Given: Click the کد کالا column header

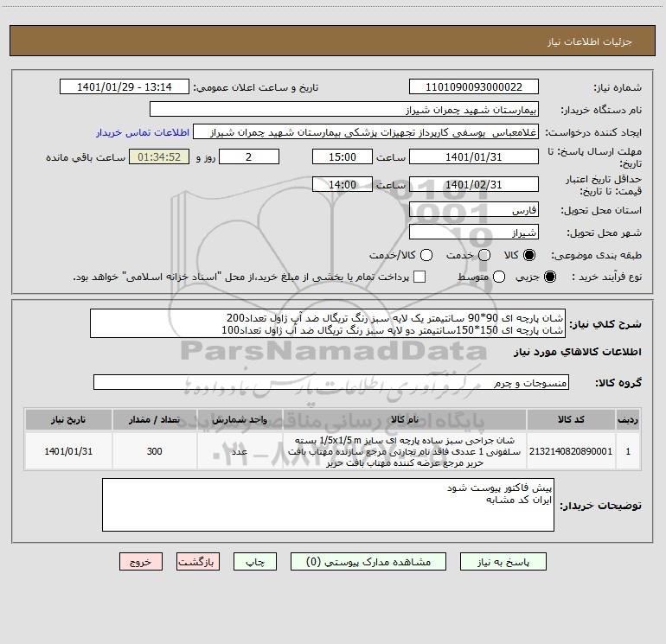Looking at the screenshot, I should pos(571,419).
